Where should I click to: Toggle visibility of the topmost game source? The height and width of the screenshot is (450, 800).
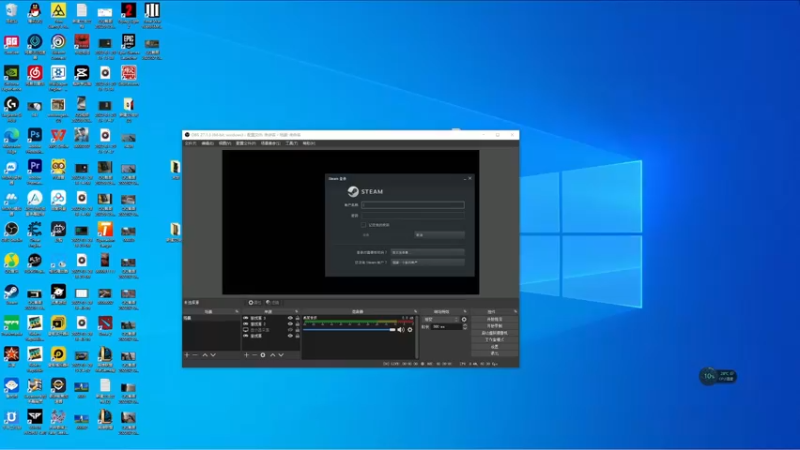pyautogui.click(x=290, y=318)
